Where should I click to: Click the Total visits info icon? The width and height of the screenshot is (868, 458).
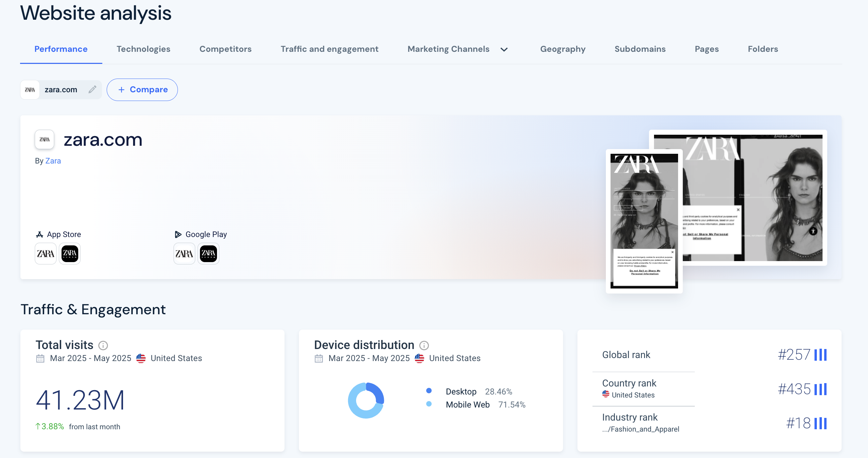click(x=103, y=345)
